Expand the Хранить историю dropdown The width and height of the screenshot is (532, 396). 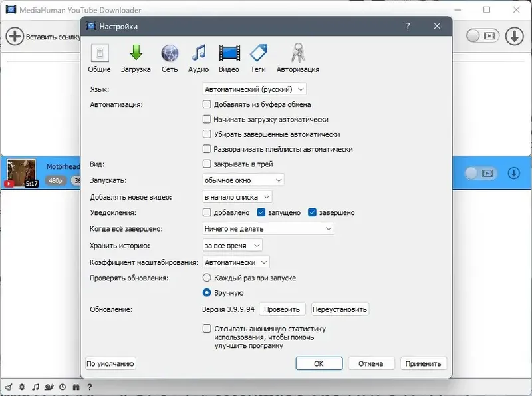click(x=233, y=245)
